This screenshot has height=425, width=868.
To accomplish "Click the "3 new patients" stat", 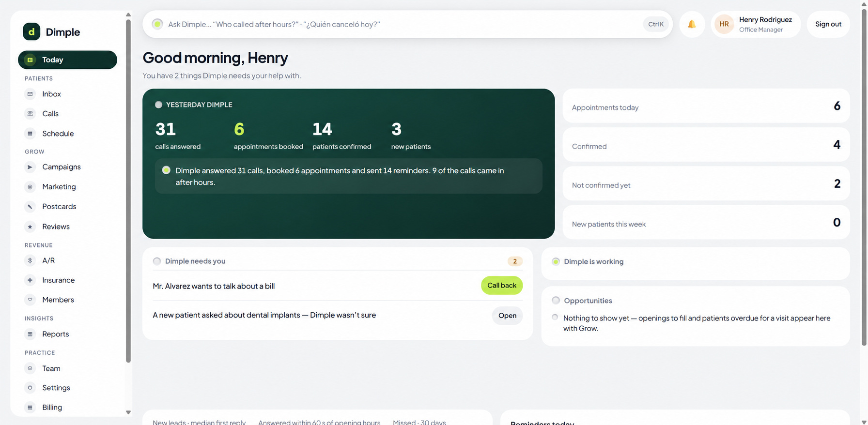I will coord(411,136).
